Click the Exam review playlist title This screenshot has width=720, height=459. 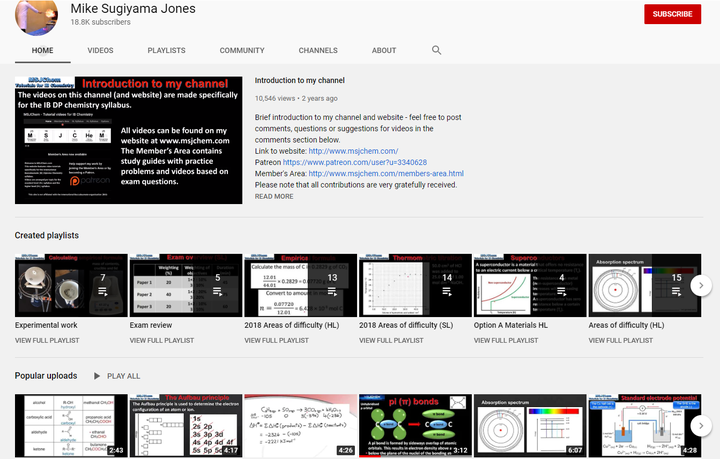[151, 325]
